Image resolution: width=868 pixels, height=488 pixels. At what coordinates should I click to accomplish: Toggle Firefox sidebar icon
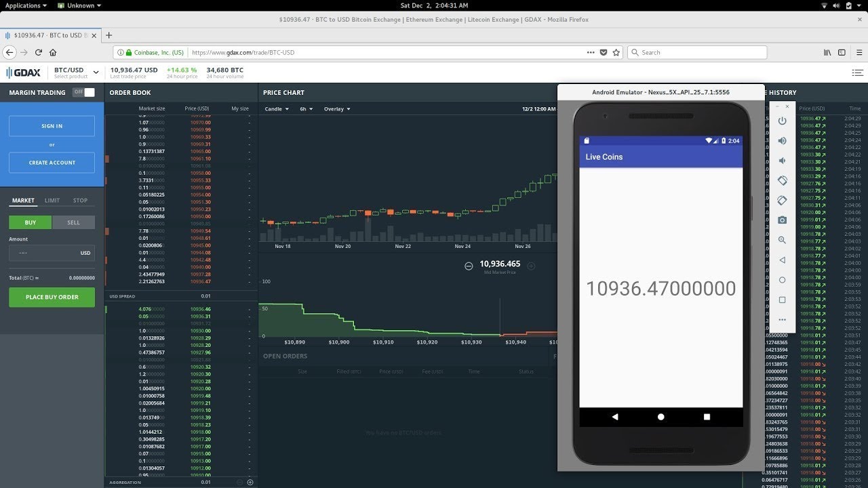tap(842, 52)
